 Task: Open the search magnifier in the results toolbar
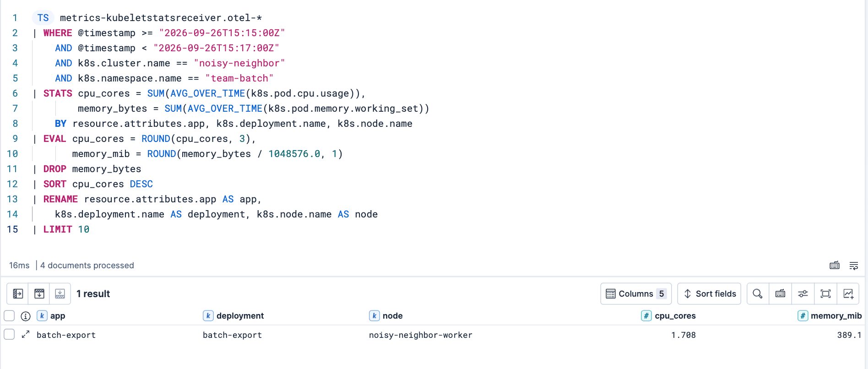tap(758, 294)
